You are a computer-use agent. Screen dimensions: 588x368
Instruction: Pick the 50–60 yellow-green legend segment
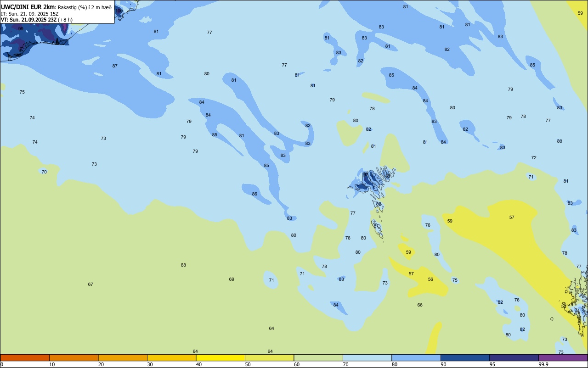click(x=269, y=357)
